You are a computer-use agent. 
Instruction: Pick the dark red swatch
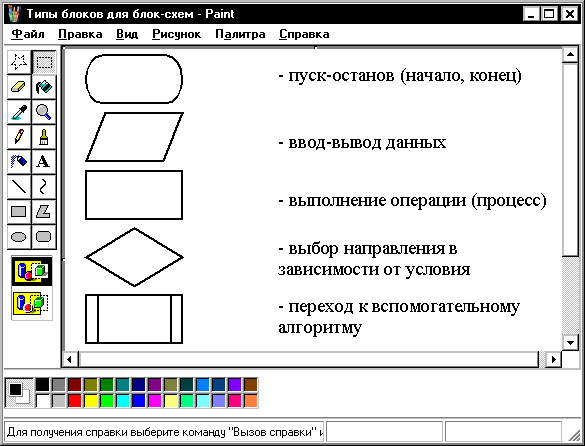point(75,385)
